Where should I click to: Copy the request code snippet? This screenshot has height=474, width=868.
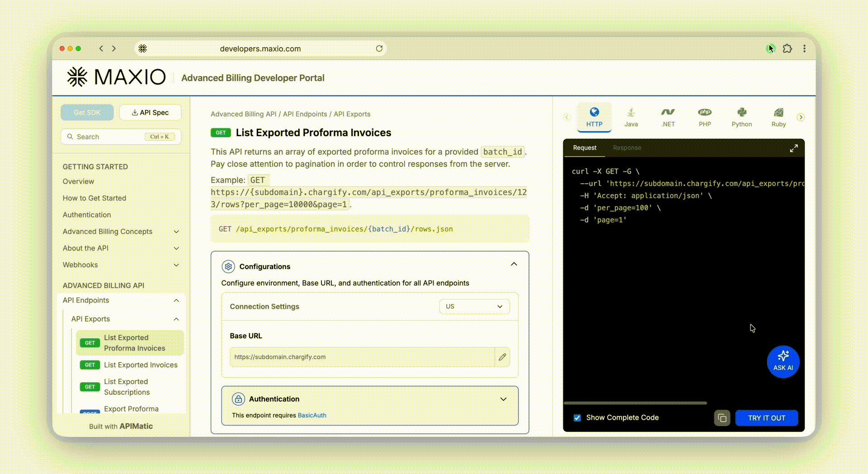click(722, 418)
